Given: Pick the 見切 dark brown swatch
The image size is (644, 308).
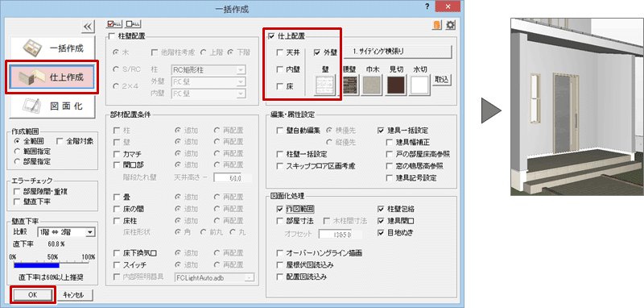Looking at the screenshot, I should [396, 85].
